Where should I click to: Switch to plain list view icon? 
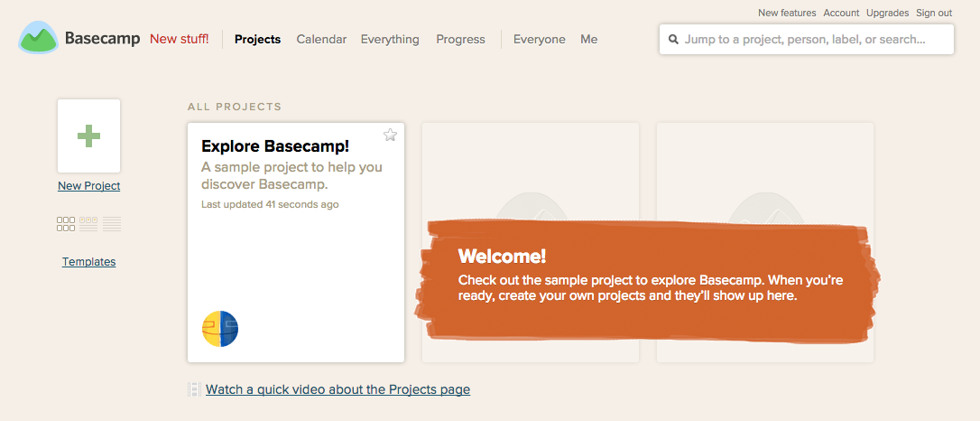click(112, 224)
